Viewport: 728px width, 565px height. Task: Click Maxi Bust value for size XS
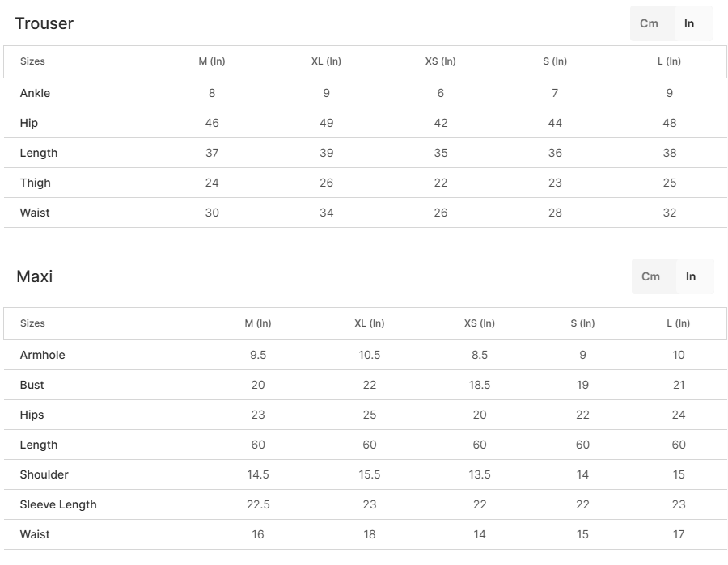pos(480,385)
